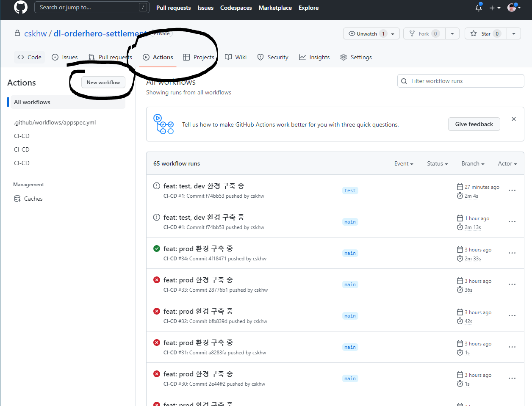Click the 2m 33s duration of run #34

tap(473, 259)
